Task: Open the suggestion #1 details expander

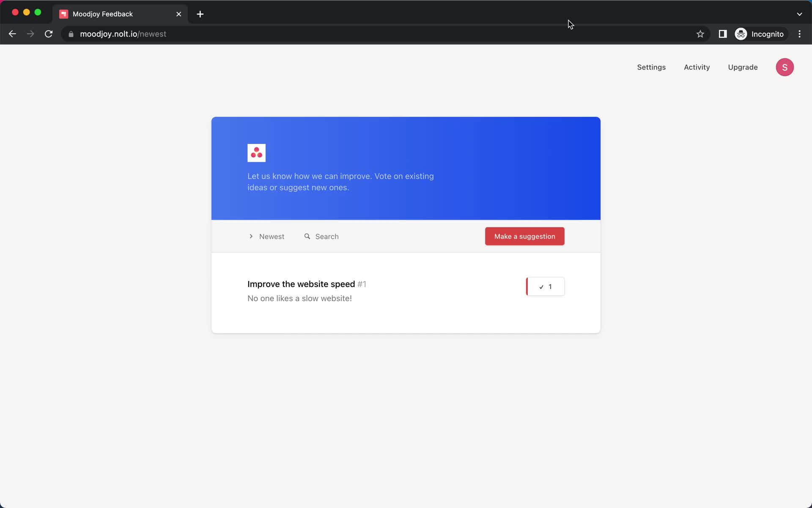Action: pyautogui.click(x=301, y=284)
